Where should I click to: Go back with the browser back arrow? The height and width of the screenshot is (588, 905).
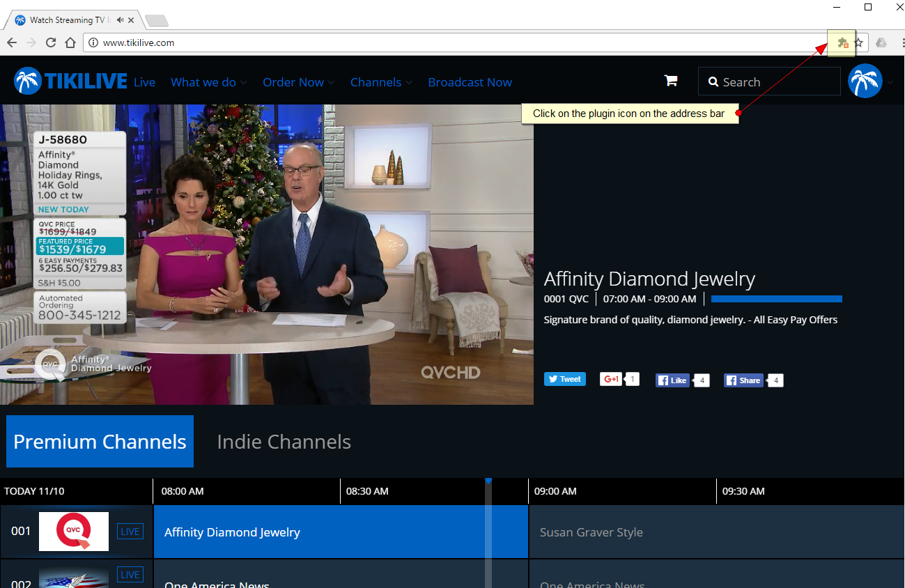point(12,42)
